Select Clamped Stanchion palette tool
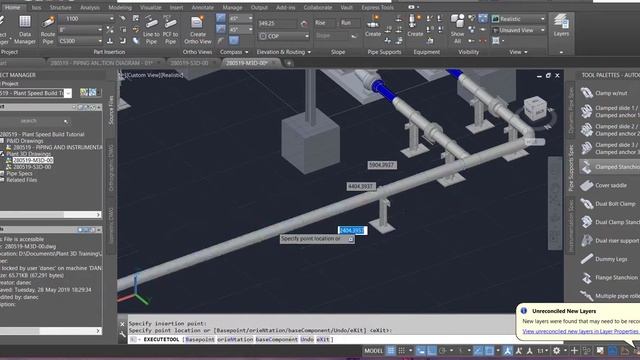Screen dimensions: 640x360 pos(610,167)
